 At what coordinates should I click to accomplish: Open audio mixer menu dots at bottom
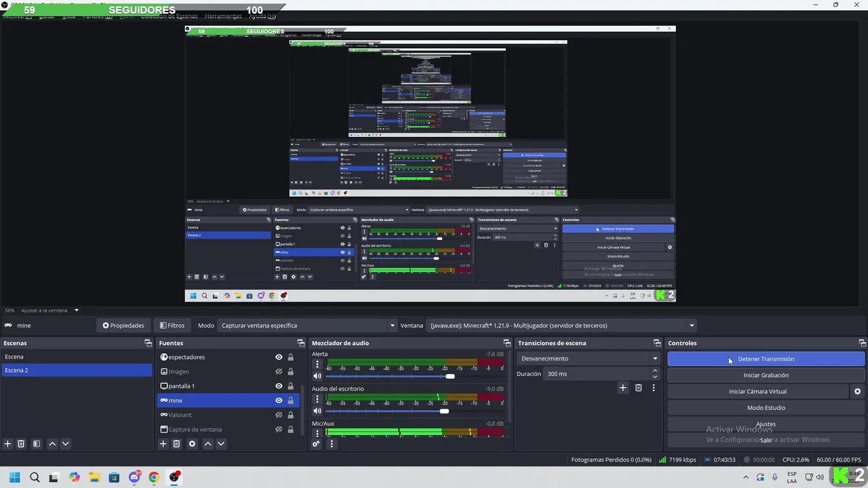coord(332,444)
